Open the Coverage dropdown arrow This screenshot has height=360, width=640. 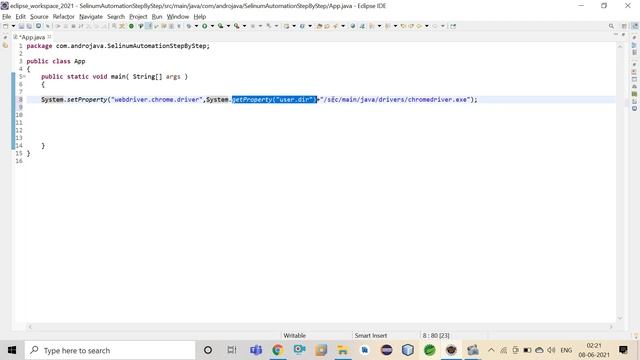228,26
